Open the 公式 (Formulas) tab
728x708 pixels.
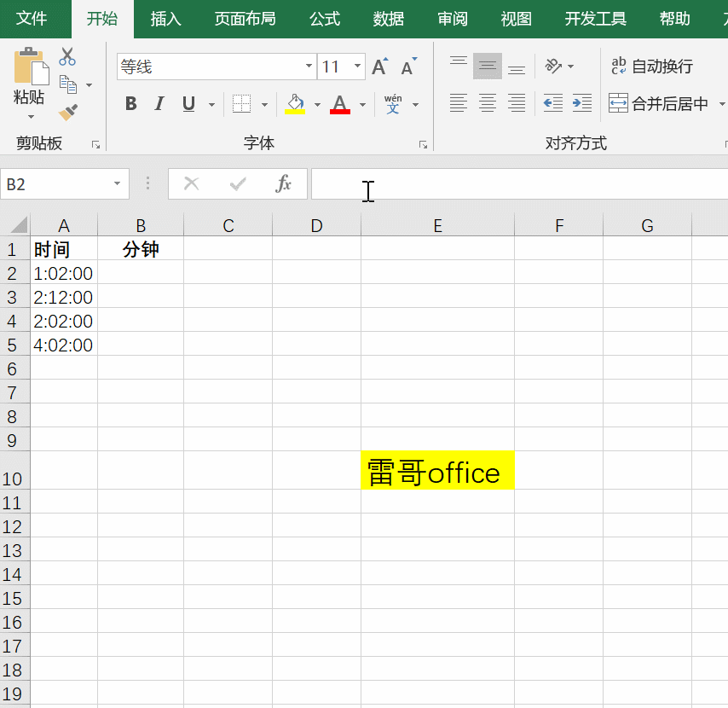click(x=325, y=19)
